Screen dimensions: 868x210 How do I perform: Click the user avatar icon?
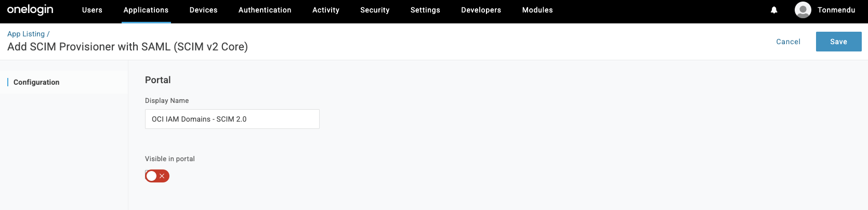(x=803, y=10)
